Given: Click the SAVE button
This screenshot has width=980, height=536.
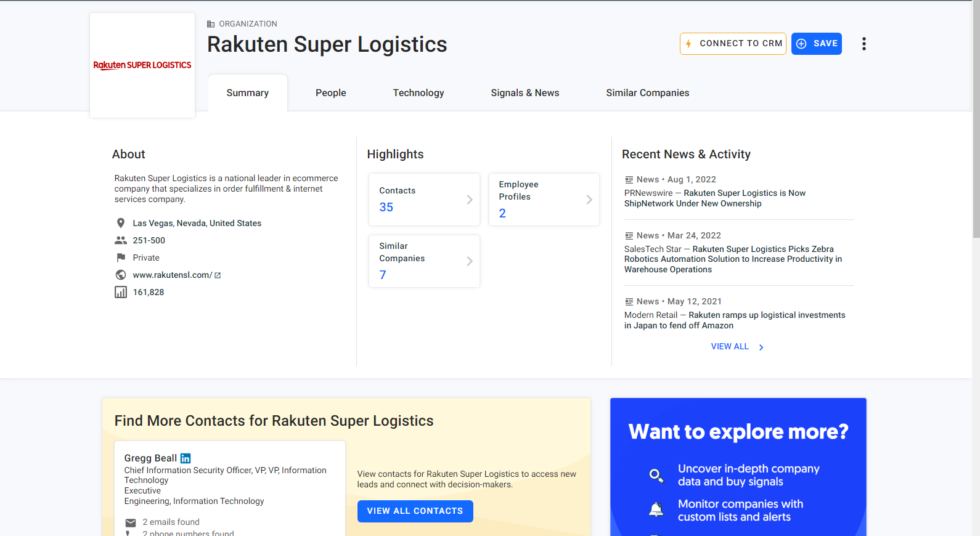Looking at the screenshot, I should click(817, 44).
